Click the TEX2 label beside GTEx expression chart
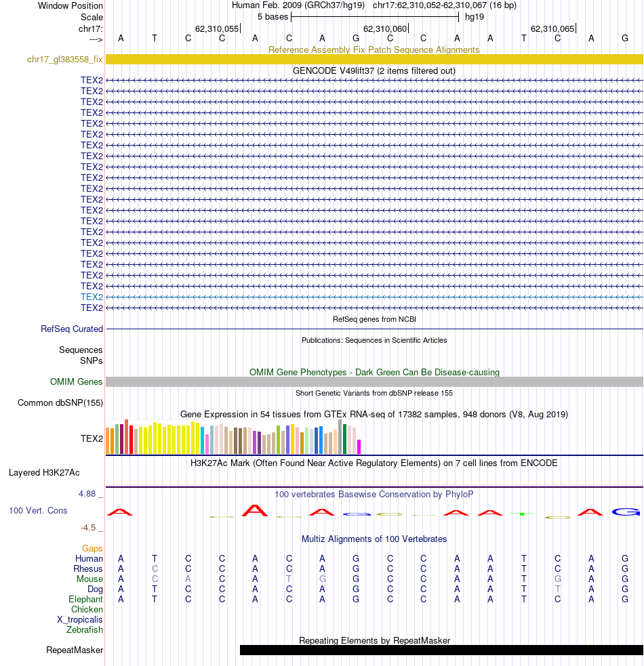 click(x=92, y=439)
